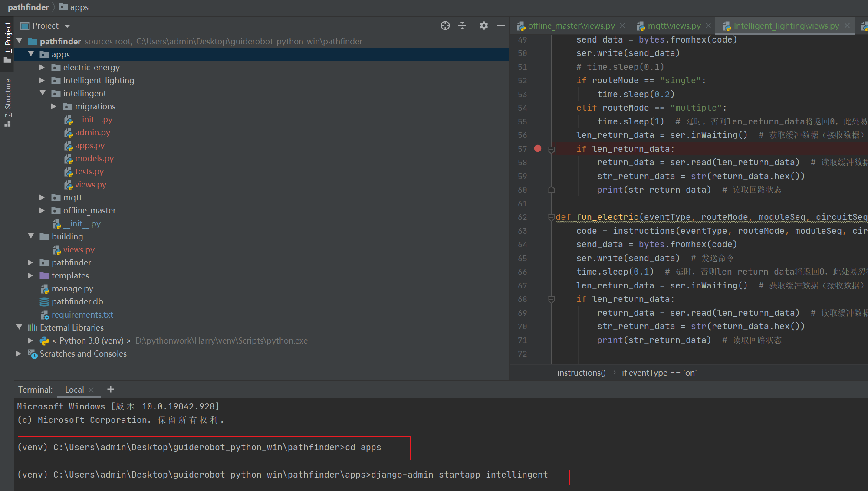This screenshot has height=491, width=868.
Task: Toggle breakpoint on line 57
Action: [x=538, y=149]
